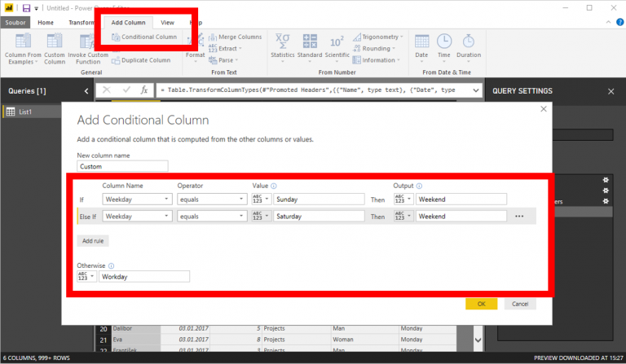Click the Conditional Column command
Image resolution: width=626 pixels, height=364 pixels.
pyautogui.click(x=144, y=37)
